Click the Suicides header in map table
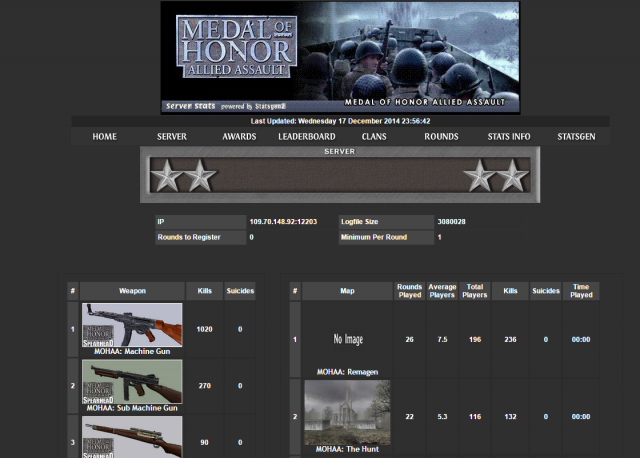The width and height of the screenshot is (640, 458). coord(546,291)
